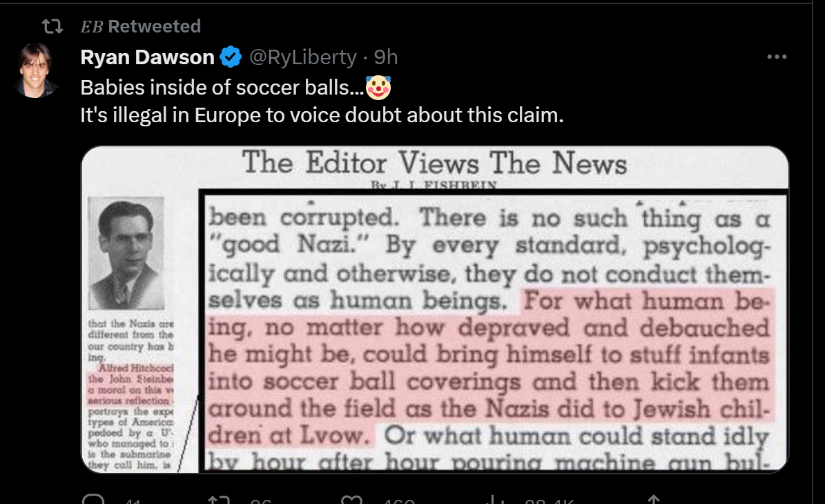Open the more options ellipsis on the tweet
The width and height of the screenshot is (825, 504).
pos(777,57)
